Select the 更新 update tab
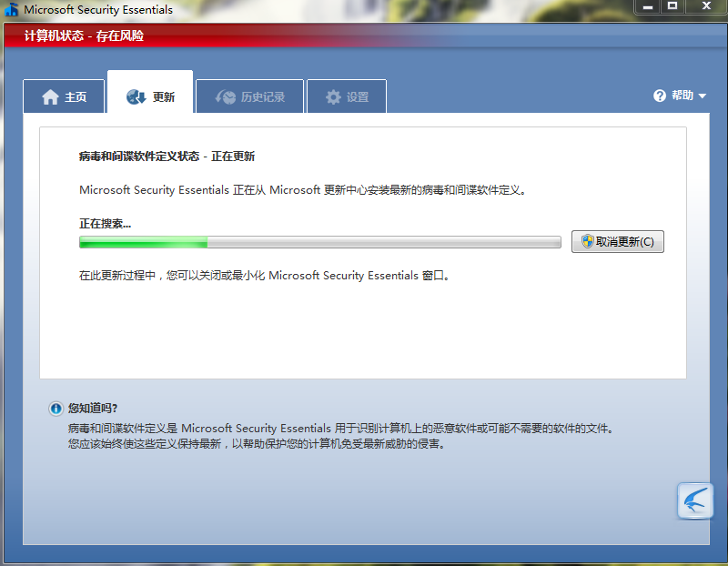This screenshot has width=728, height=566. click(150, 92)
